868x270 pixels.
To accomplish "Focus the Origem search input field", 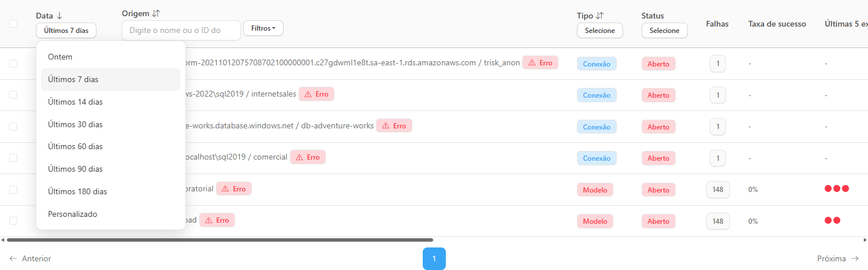I will coord(181,30).
